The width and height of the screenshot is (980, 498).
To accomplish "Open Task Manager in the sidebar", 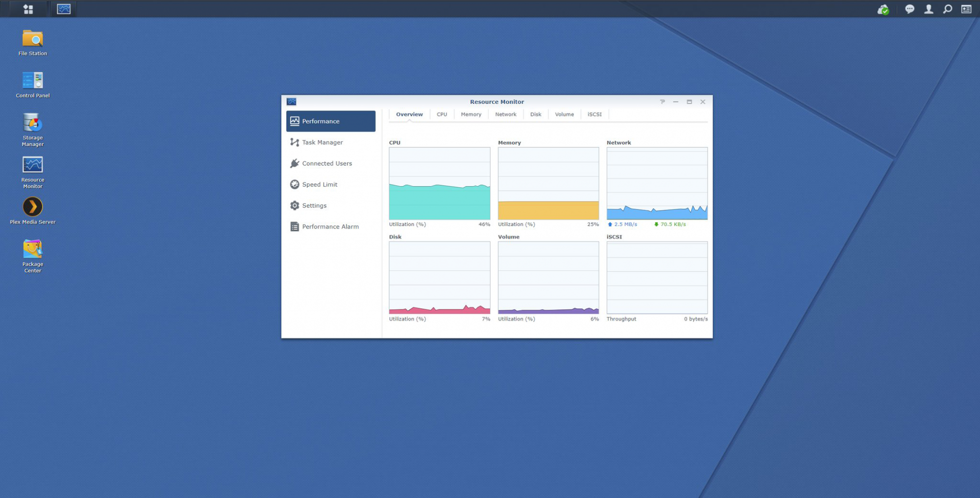I will tap(331, 142).
